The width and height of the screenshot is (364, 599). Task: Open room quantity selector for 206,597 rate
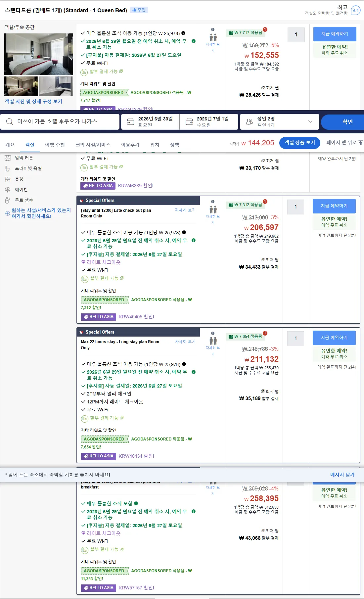[296, 207]
